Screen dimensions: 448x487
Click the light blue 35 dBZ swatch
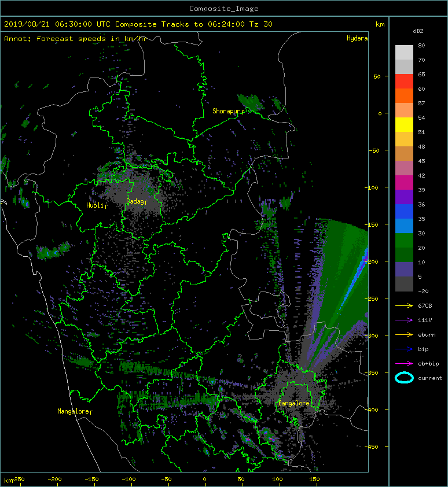coord(404,226)
